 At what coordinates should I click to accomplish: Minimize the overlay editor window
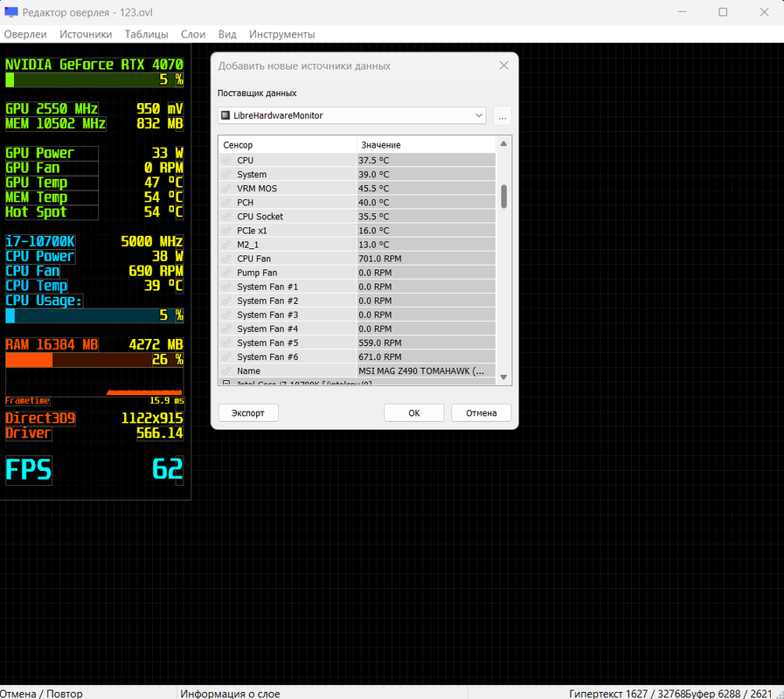click(x=682, y=12)
